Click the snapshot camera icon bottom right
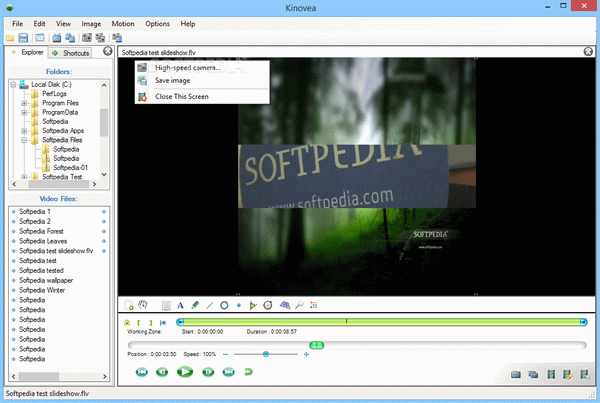 [516, 374]
